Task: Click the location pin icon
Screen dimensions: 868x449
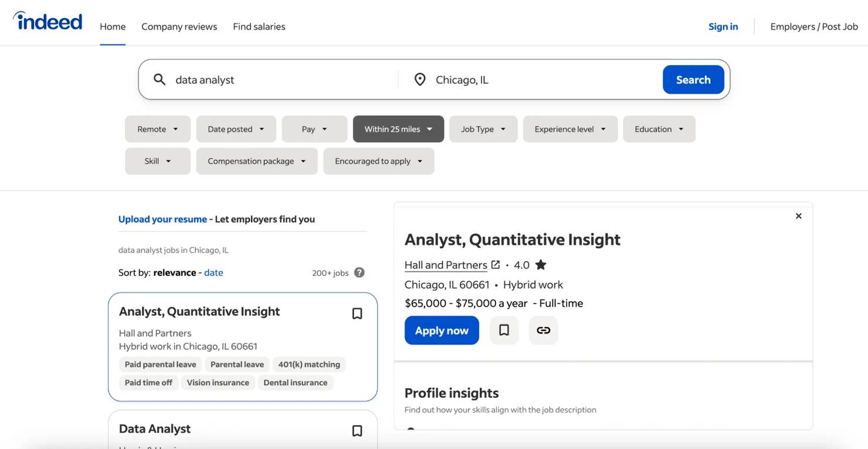Action: pos(420,80)
